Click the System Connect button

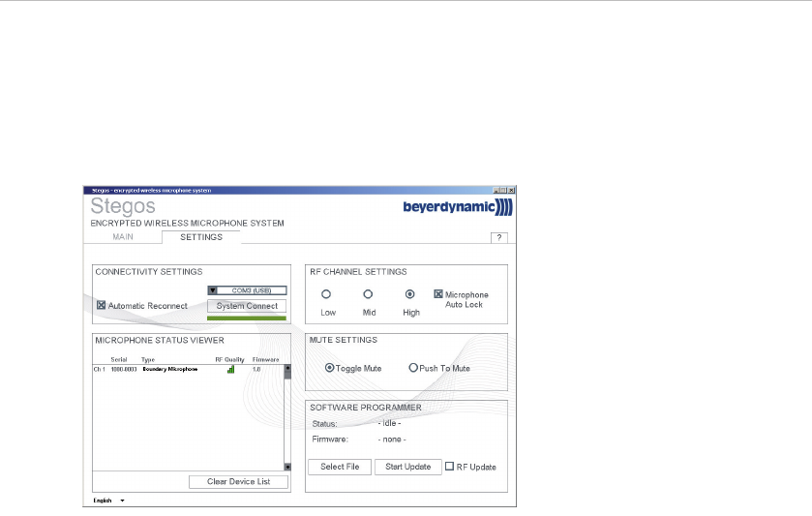(x=247, y=306)
